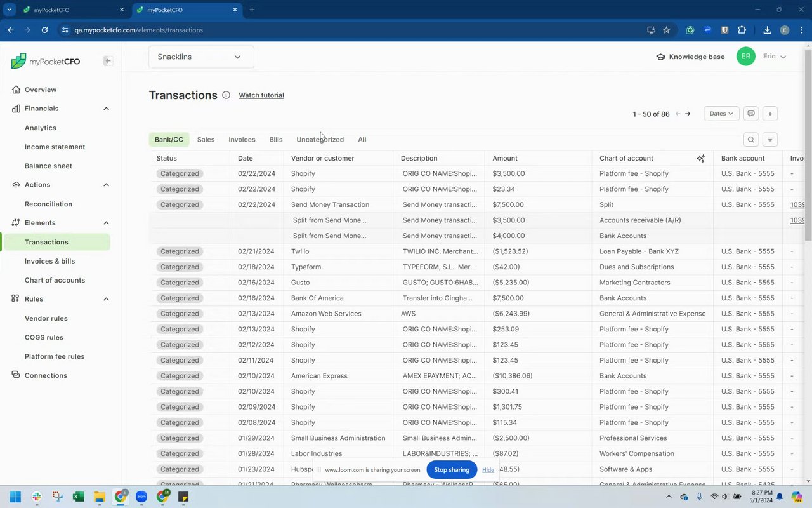Open File Explorer from the taskbar

coord(99,497)
